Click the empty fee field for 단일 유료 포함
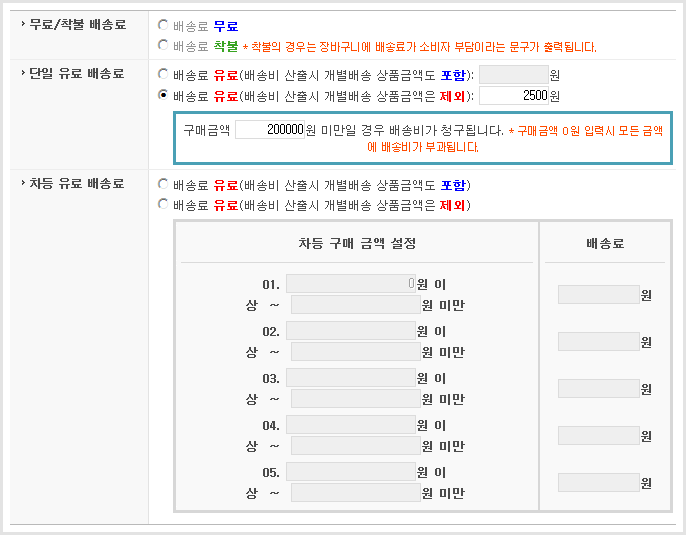The width and height of the screenshot is (686, 535). (514, 74)
